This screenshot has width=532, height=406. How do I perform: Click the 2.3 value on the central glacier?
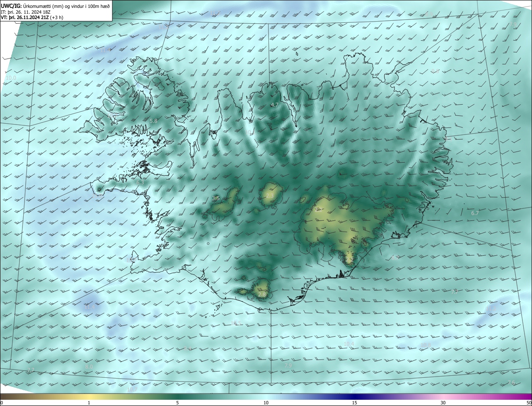[x=270, y=196]
